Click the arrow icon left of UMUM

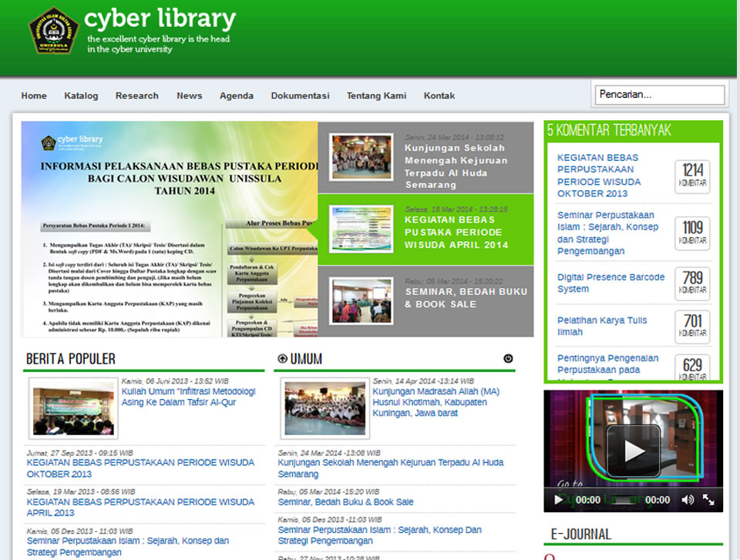click(282, 359)
